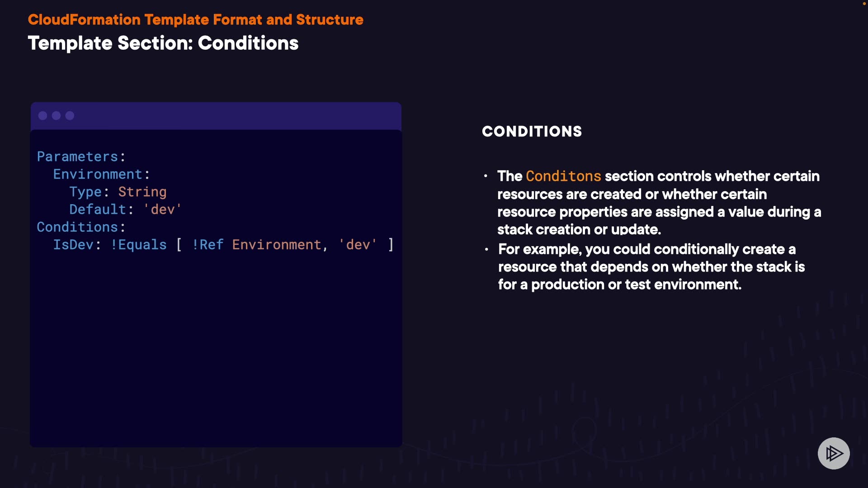The image size is (868, 488).
Task: Select the Parameters: key in the code
Action: coord(81,157)
